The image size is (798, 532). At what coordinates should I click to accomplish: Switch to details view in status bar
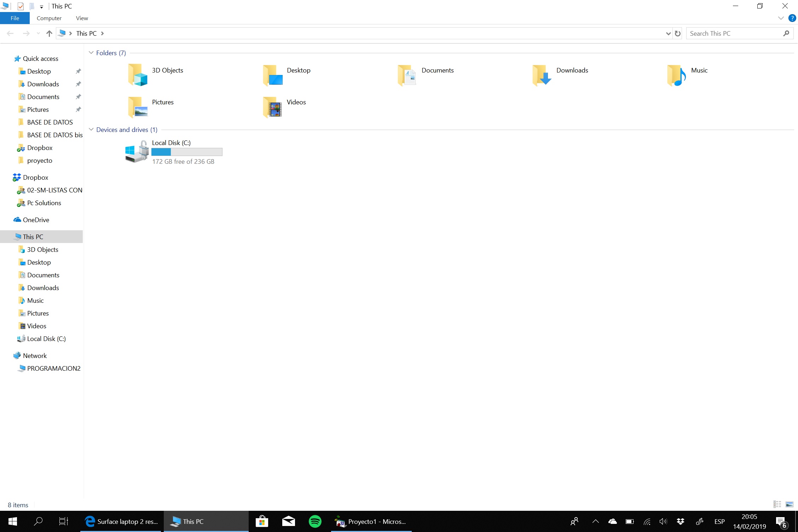(777, 504)
